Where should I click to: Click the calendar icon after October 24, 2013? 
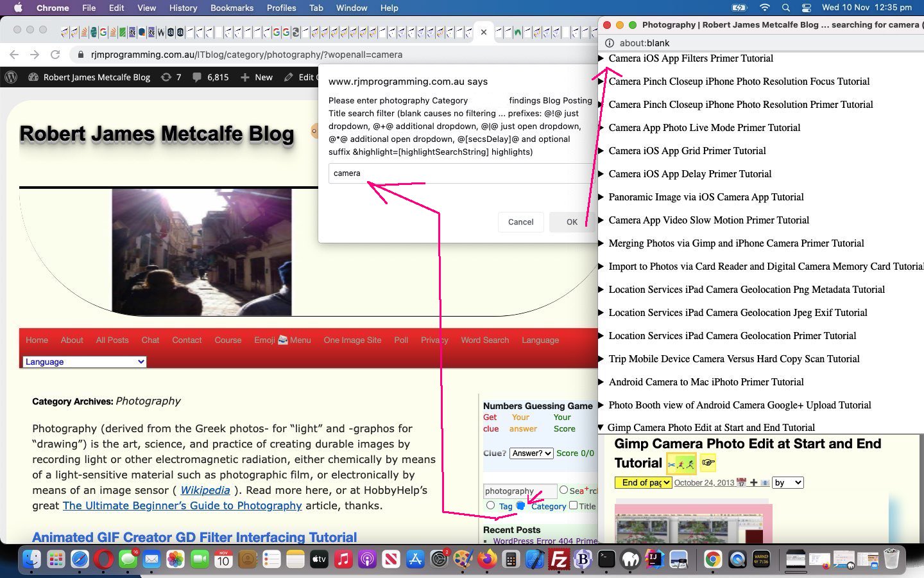[741, 483]
